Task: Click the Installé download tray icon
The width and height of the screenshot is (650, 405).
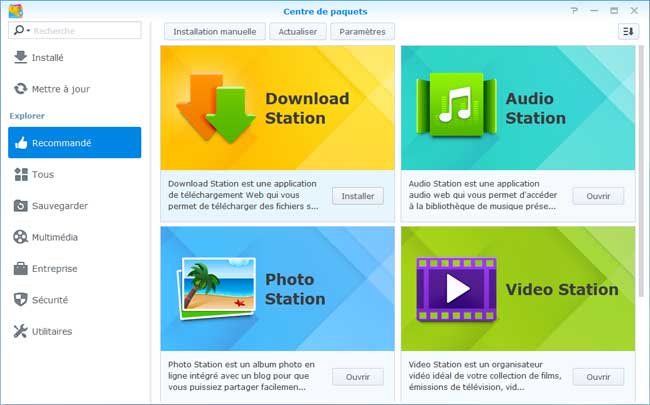Action: tap(20, 57)
